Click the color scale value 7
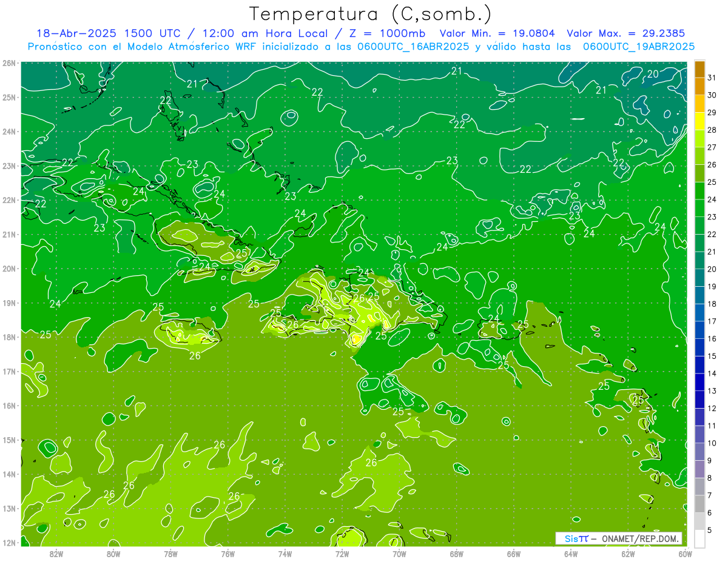 coord(710,495)
